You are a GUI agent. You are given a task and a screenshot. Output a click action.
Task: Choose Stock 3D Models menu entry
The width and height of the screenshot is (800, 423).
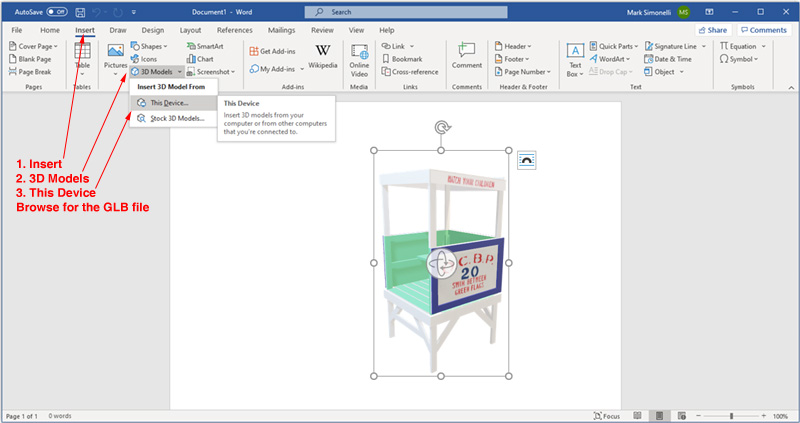pos(173,118)
